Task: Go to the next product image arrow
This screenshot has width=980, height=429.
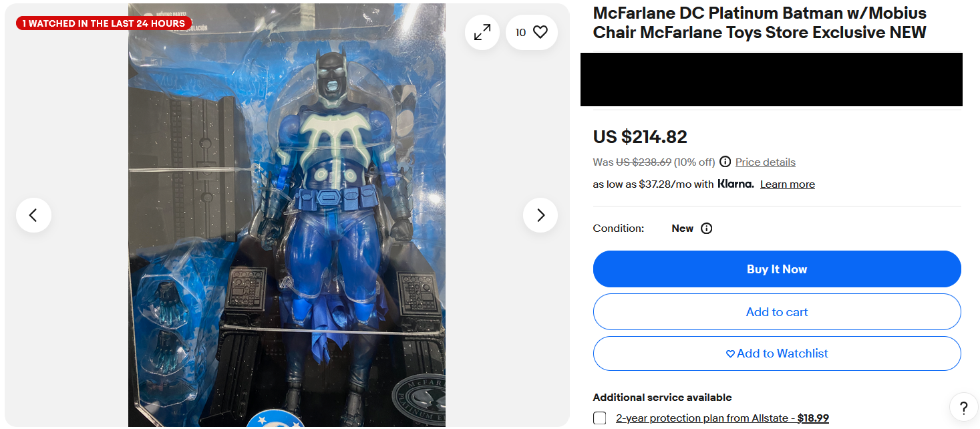Action: point(540,215)
